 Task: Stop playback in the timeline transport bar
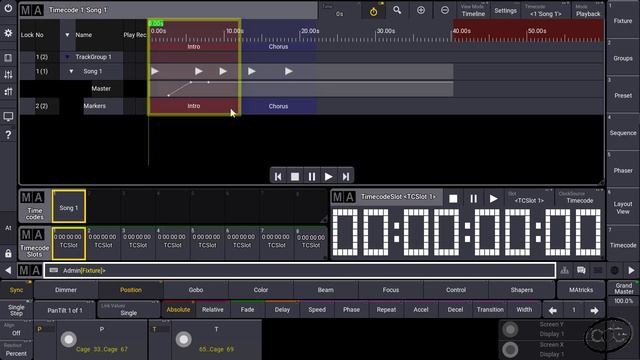point(295,176)
